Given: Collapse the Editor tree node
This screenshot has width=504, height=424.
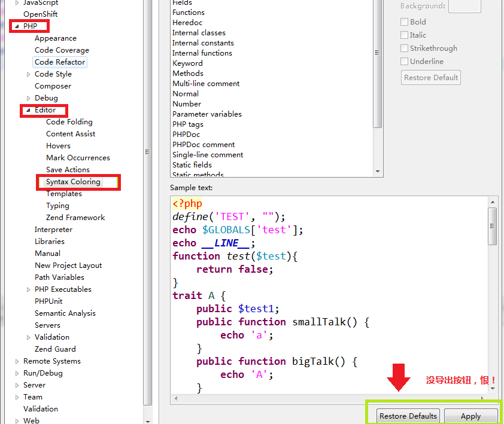Looking at the screenshot, I should click(x=28, y=110).
